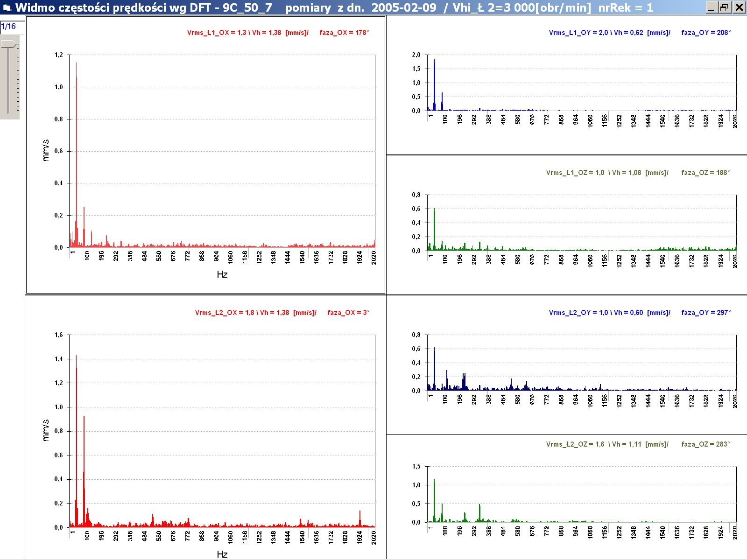Image resolution: width=747 pixels, height=560 pixels.
Task: Focus the 1/16 record number field
Action: point(12,27)
